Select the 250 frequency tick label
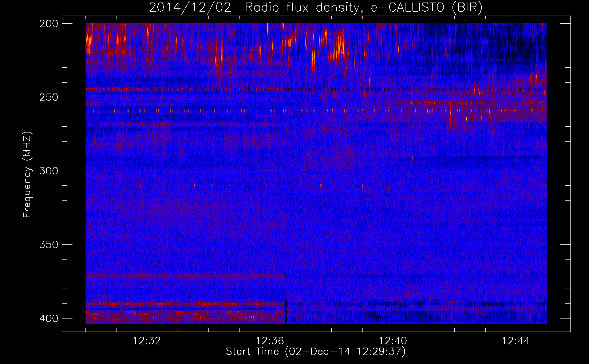This screenshot has width=589, height=364. [x=48, y=97]
